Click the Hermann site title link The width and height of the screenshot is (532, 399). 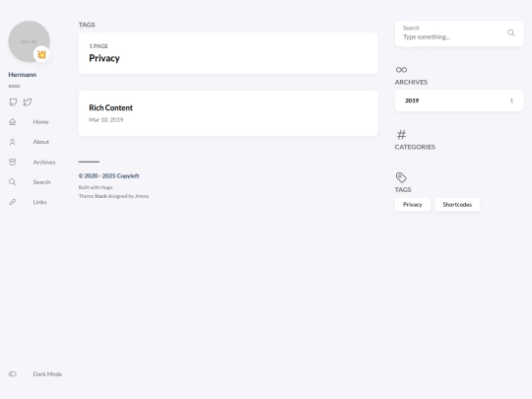click(x=23, y=75)
